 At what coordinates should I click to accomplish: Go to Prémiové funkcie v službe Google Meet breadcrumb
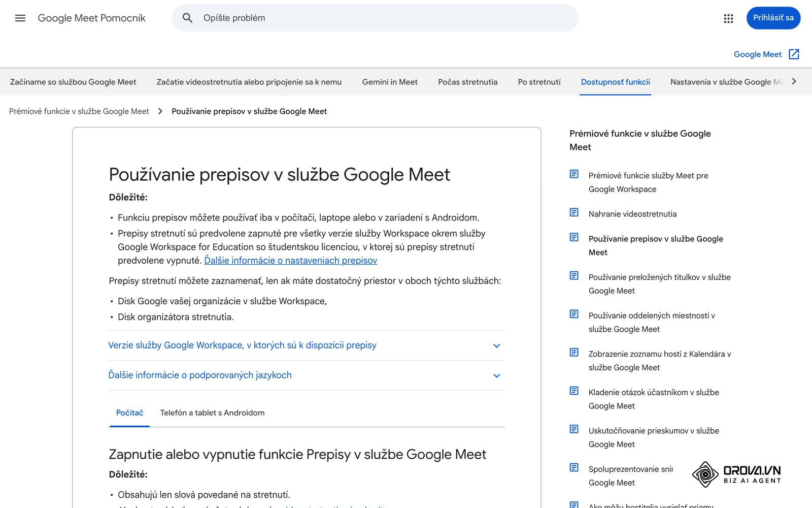[79, 111]
